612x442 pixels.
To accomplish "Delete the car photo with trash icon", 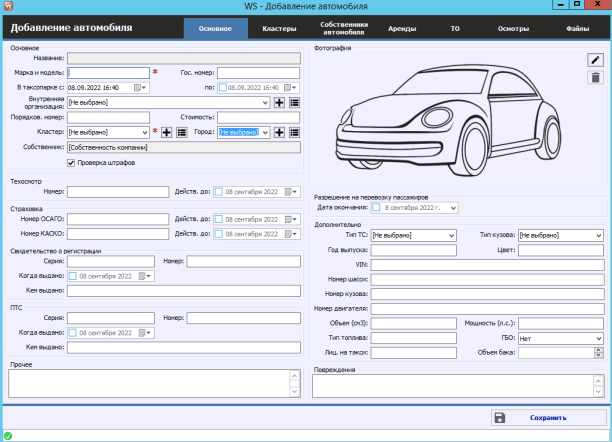I will click(595, 77).
